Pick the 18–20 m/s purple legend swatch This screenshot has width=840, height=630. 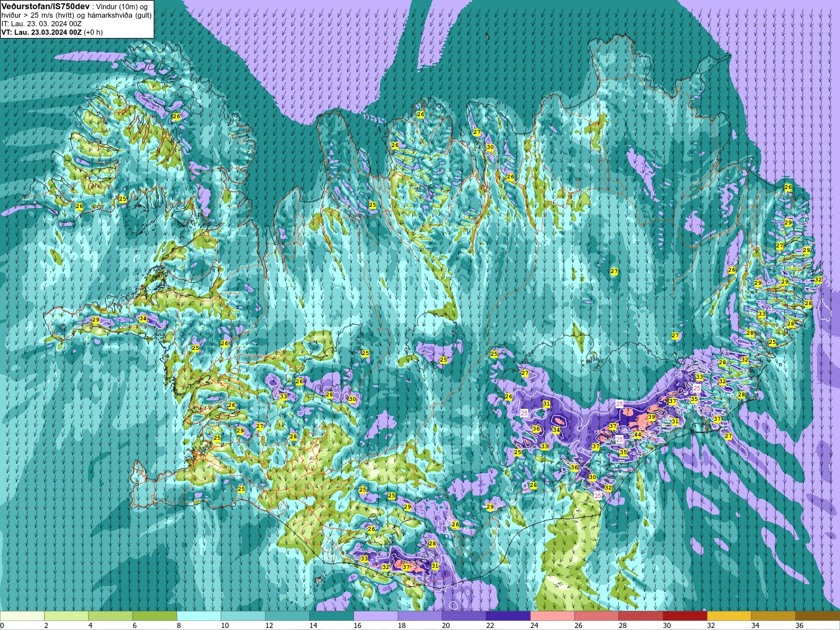click(x=420, y=616)
